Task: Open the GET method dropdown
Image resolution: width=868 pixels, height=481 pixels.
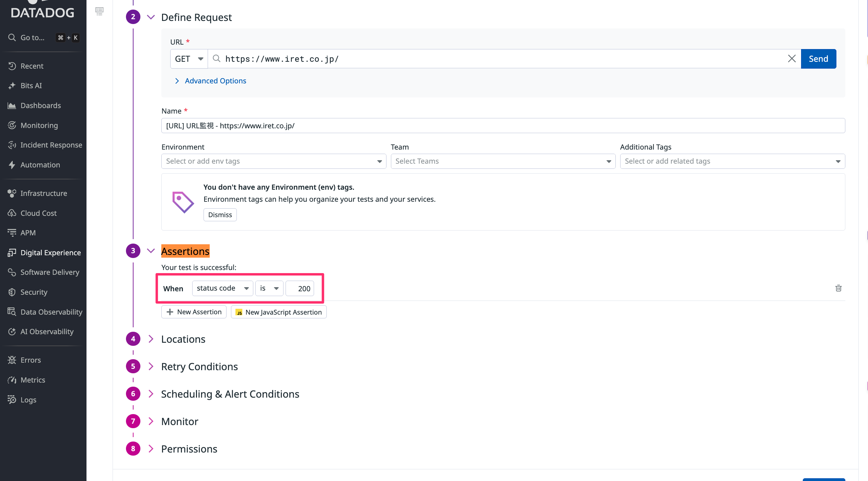Action: pyautogui.click(x=189, y=59)
